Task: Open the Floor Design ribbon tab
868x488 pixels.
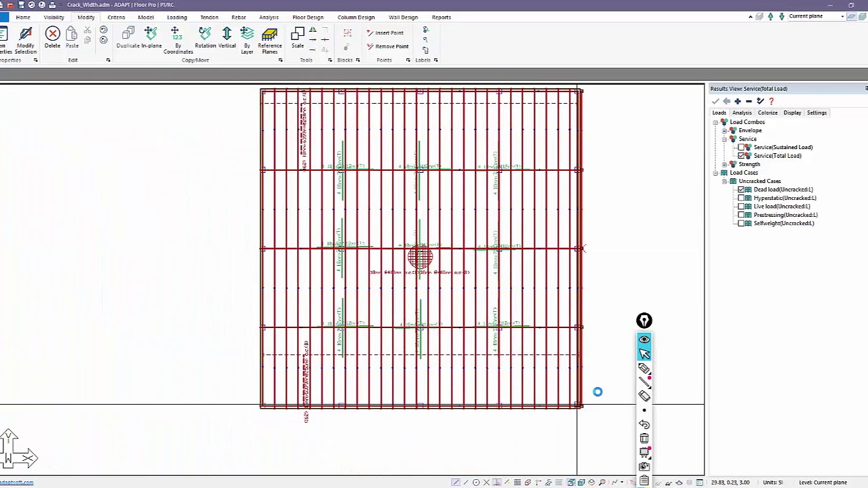Action: 308,17
